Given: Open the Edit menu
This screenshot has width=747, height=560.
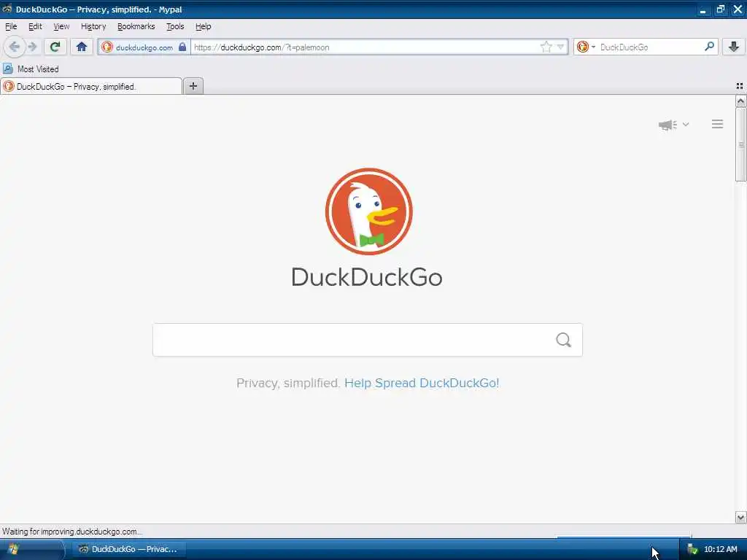Looking at the screenshot, I should tap(35, 27).
